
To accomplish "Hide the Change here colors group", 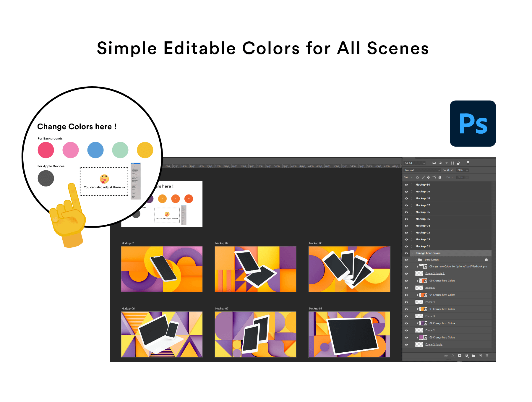I will pyautogui.click(x=406, y=253).
